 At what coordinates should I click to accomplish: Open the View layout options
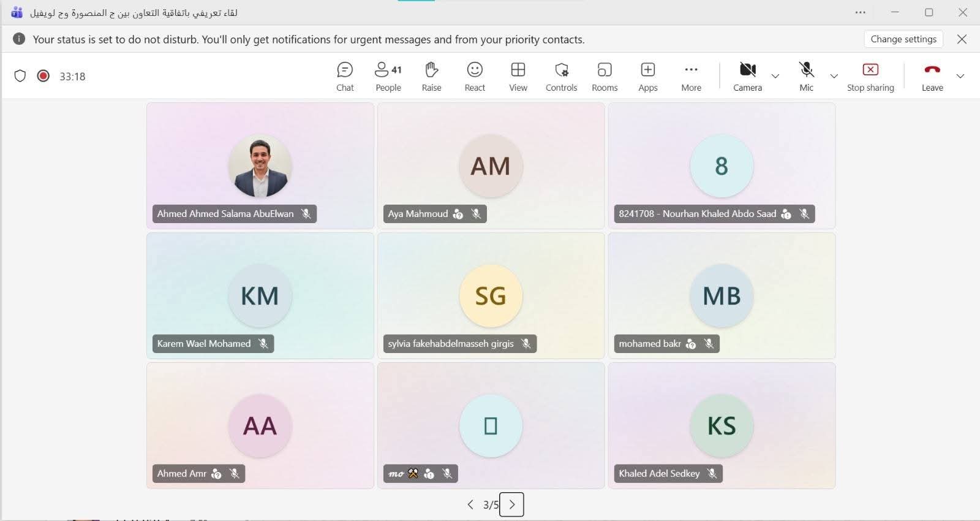click(518, 77)
